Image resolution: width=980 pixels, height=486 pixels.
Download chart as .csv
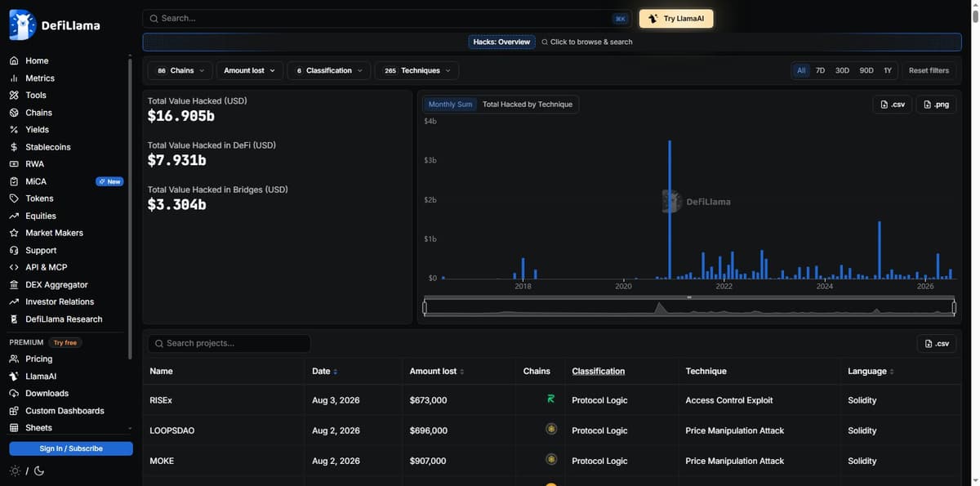pos(892,104)
